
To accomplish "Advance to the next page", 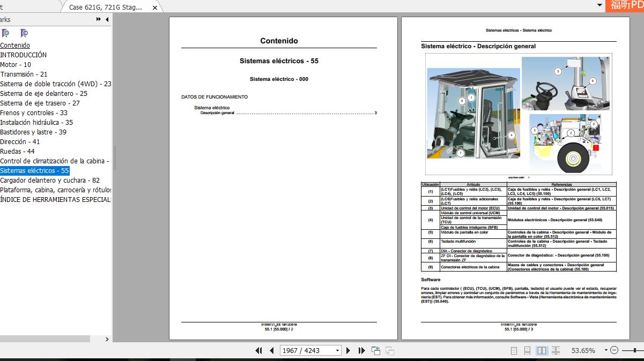I will (x=348, y=350).
